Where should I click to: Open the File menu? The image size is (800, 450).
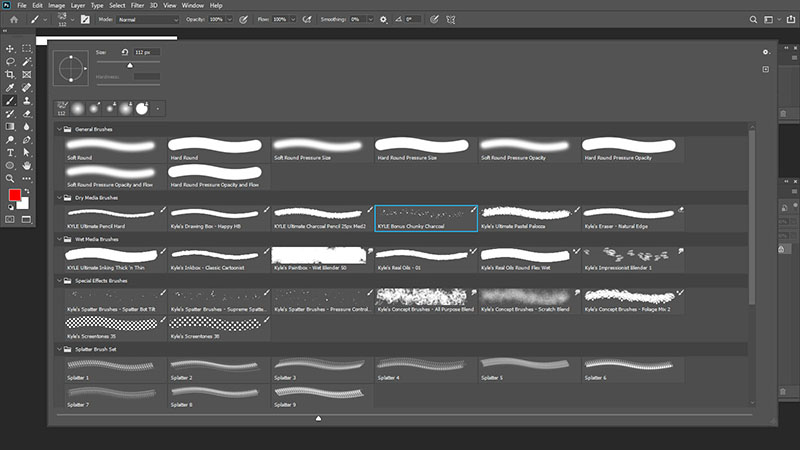tap(22, 5)
